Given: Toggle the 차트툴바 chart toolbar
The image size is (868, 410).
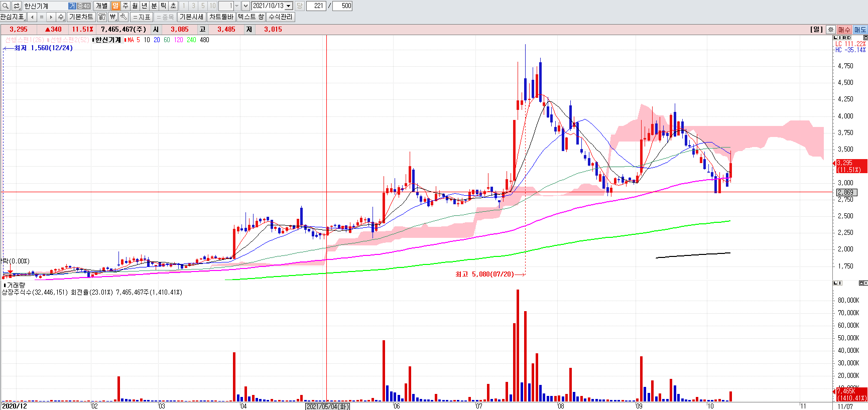Looking at the screenshot, I should (221, 17).
